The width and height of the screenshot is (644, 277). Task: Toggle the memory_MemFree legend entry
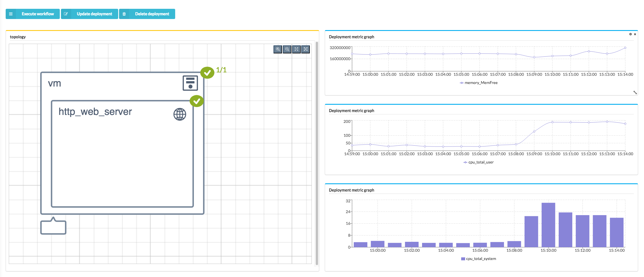pyautogui.click(x=478, y=83)
